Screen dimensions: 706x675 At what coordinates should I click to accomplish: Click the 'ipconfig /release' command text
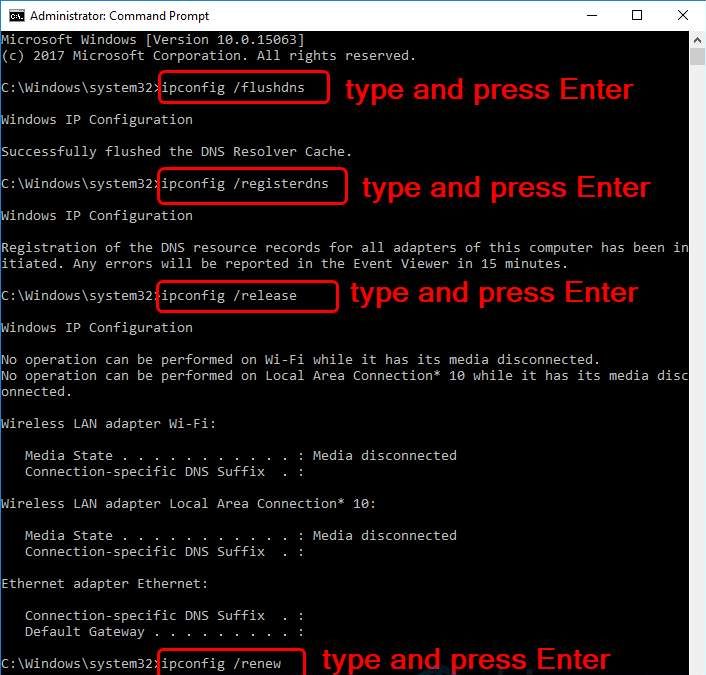point(229,296)
